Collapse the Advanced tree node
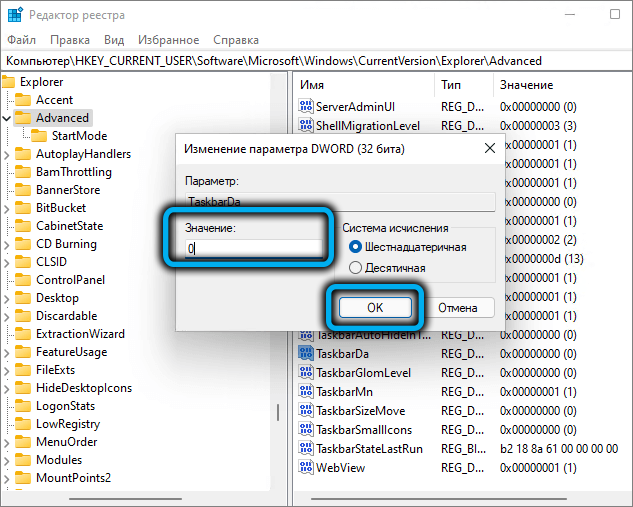This screenshot has width=633, height=507. coord(8,118)
